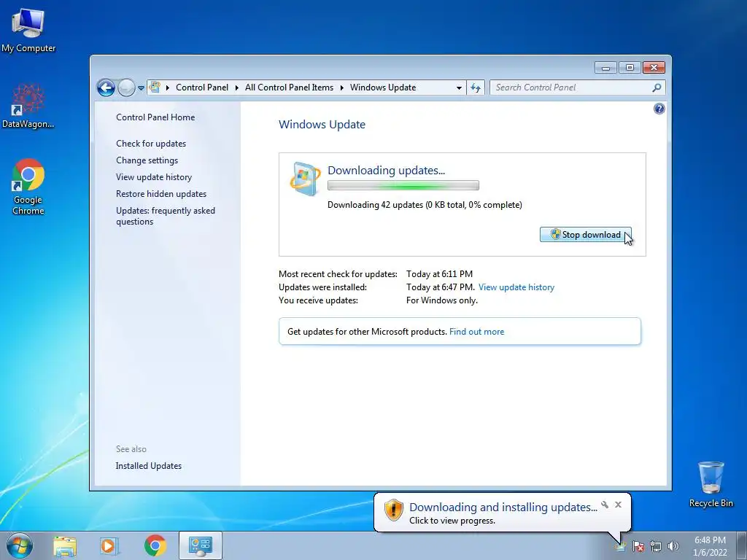Click Downloading and installing updates notification

[503, 507]
